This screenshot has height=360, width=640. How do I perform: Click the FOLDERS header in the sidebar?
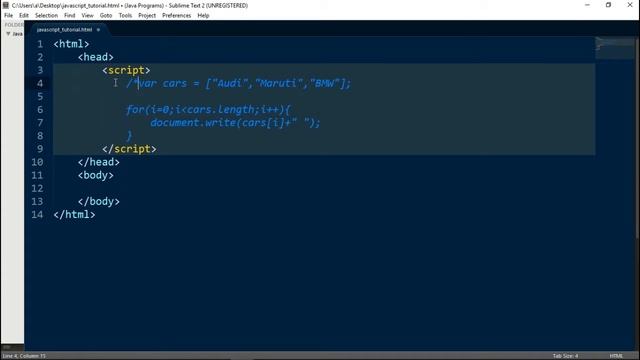coord(14,25)
